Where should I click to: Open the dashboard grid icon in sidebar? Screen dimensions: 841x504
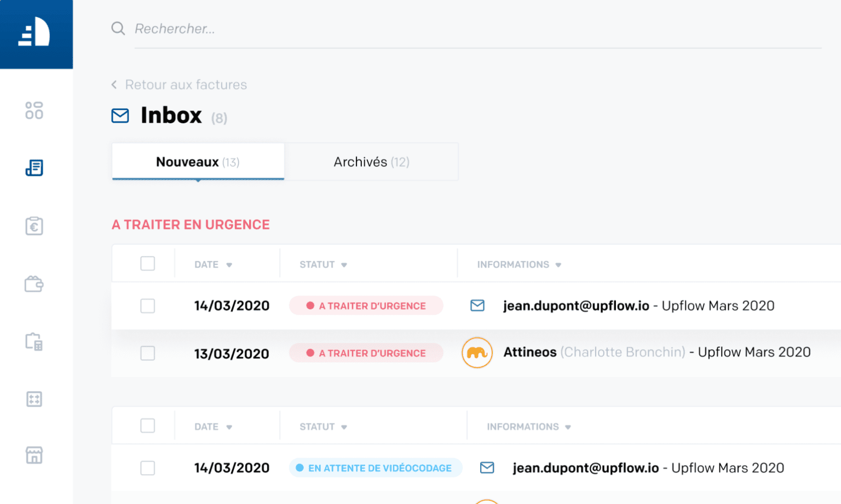(34, 110)
